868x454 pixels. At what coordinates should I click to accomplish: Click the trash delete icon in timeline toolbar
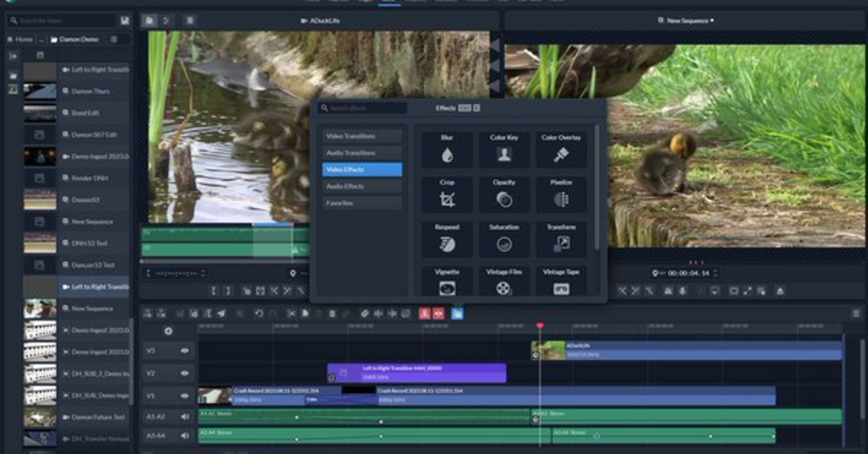(x=332, y=314)
